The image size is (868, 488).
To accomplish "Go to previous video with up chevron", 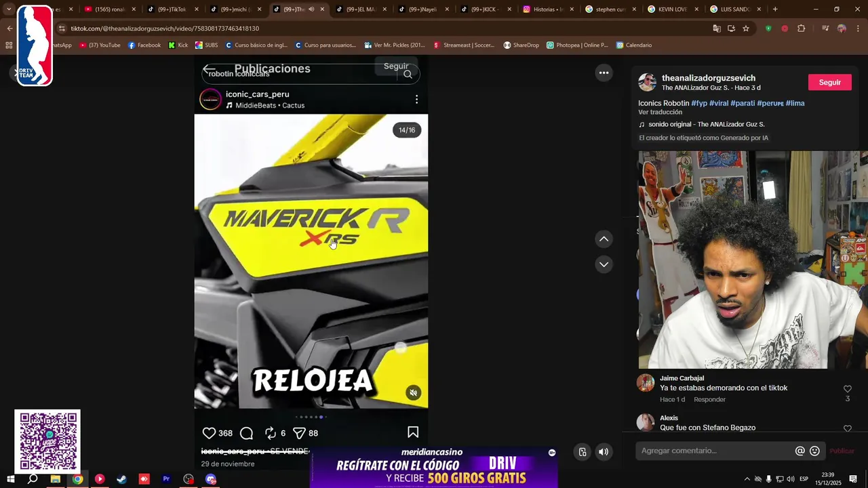I will (x=604, y=239).
